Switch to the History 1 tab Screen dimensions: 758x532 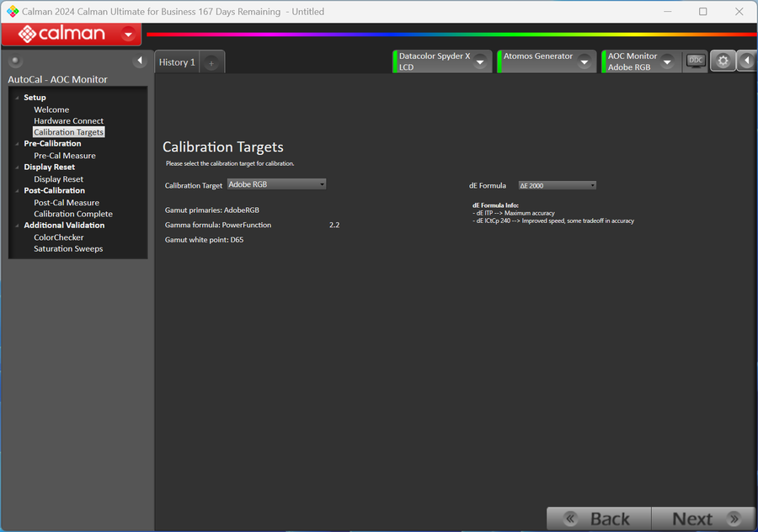pos(177,62)
